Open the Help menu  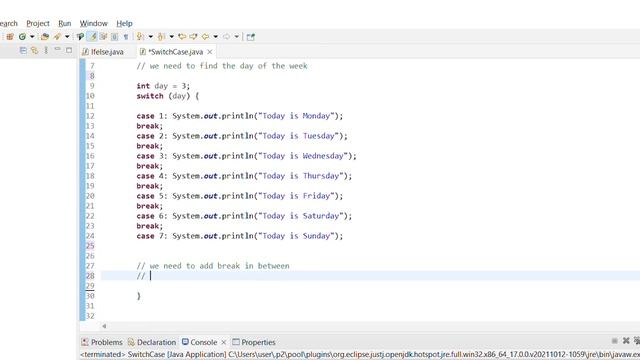coord(124,24)
